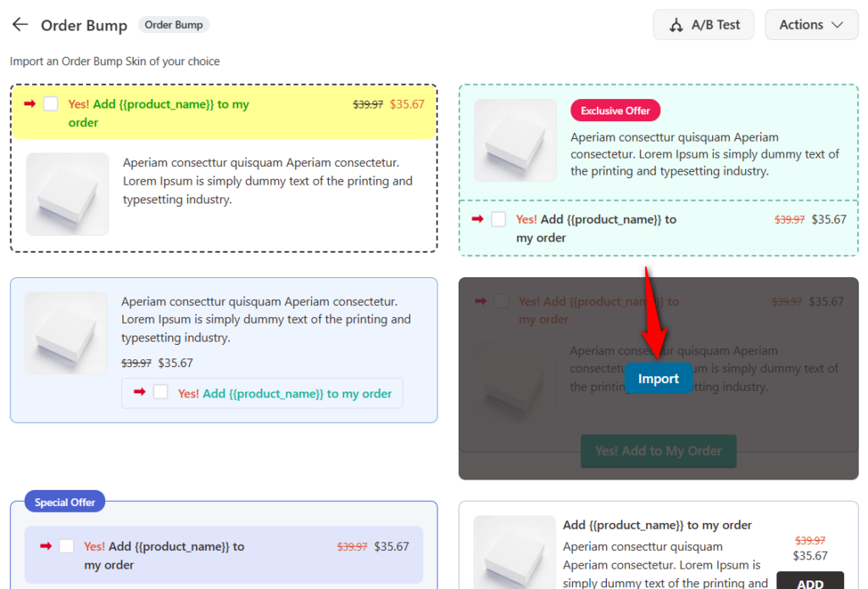This screenshot has width=868, height=589.
Task: Click $35.67 price in yellow header
Action: (x=407, y=104)
